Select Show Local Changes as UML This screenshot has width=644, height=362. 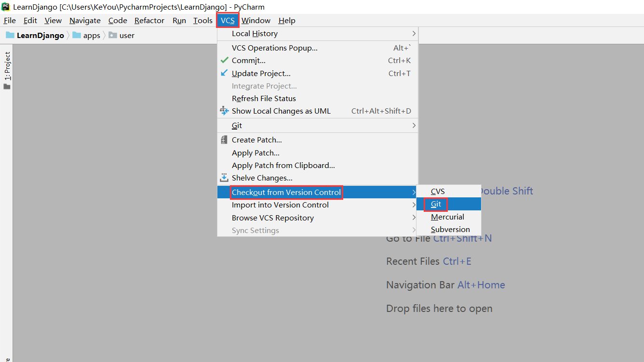pyautogui.click(x=318, y=111)
